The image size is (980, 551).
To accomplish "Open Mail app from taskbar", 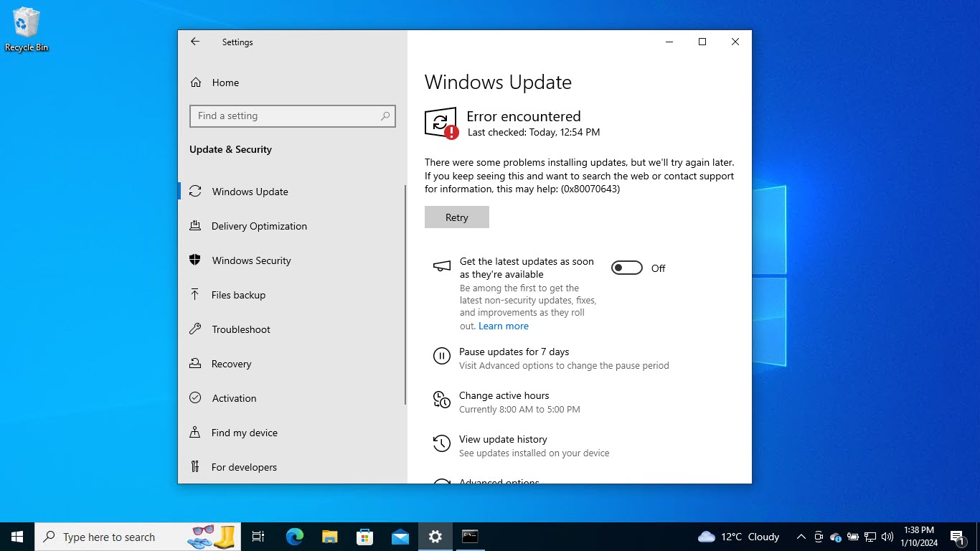I will tap(400, 537).
